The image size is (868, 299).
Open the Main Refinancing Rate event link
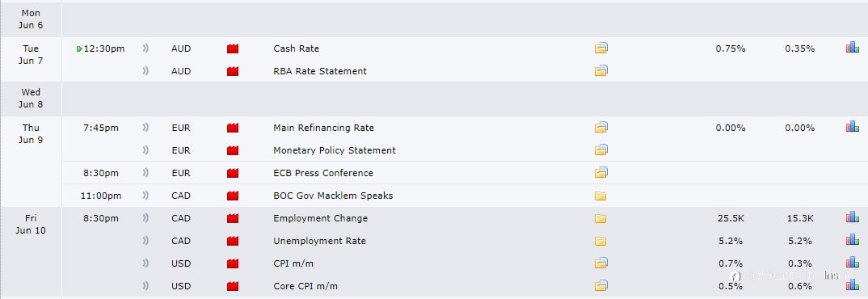tap(324, 128)
